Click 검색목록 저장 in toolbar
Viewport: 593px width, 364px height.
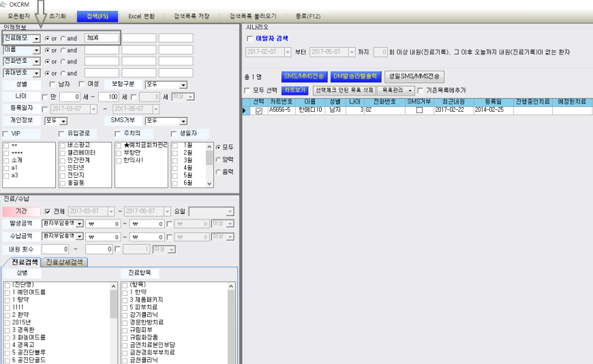[192, 16]
